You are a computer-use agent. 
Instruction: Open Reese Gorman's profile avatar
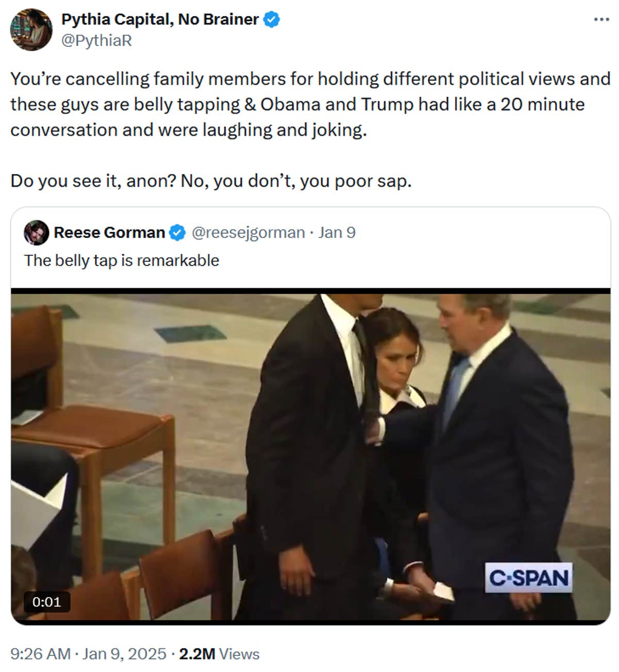[x=36, y=233]
